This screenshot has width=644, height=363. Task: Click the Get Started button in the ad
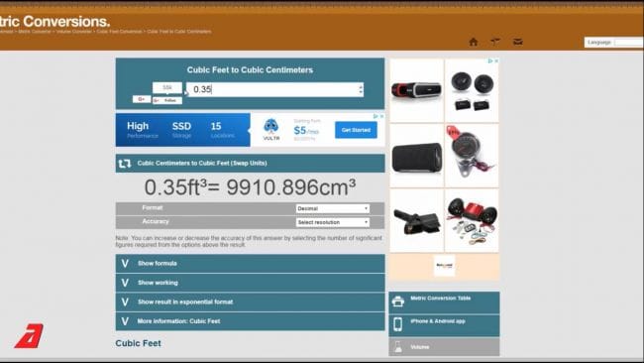[x=356, y=130]
